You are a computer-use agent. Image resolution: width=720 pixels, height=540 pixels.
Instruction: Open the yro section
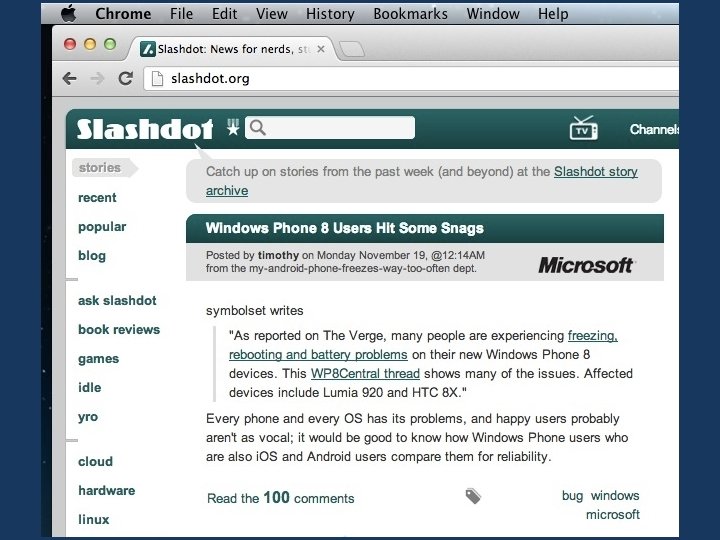[88, 417]
